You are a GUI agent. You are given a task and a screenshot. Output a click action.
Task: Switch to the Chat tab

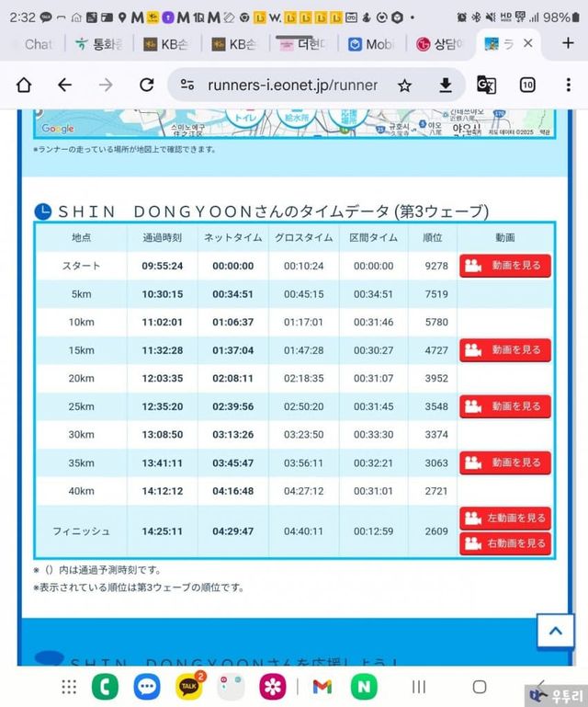tap(38, 44)
